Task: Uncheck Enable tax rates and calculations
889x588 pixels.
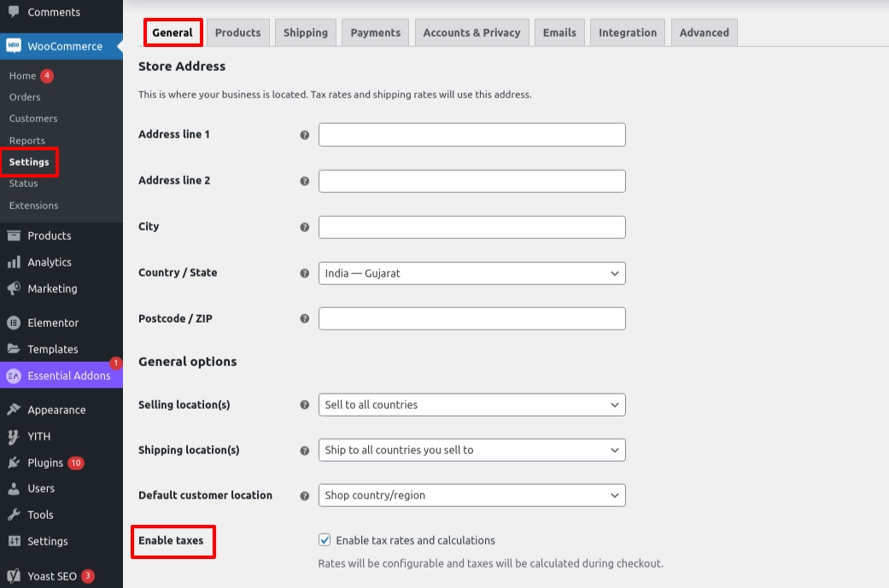Action: point(325,539)
